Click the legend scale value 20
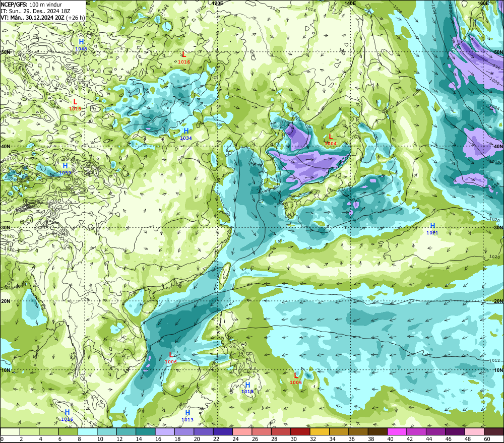The image size is (504, 443). [x=197, y=439]
